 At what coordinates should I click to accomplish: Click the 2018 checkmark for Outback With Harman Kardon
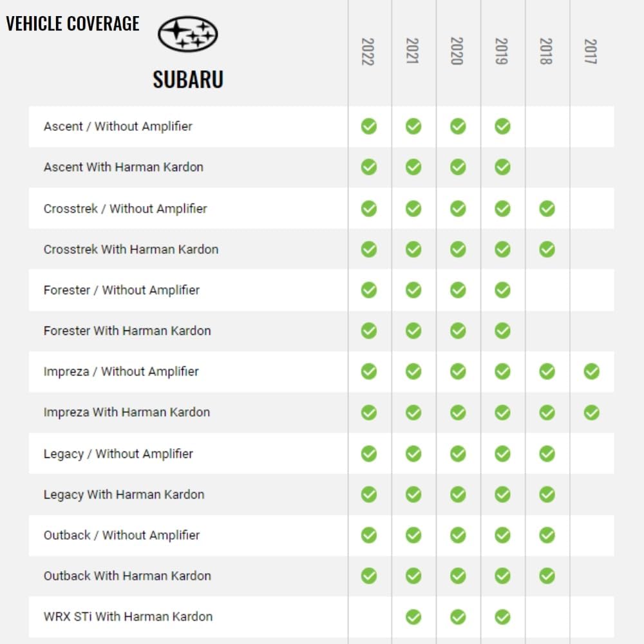(547, 576)
